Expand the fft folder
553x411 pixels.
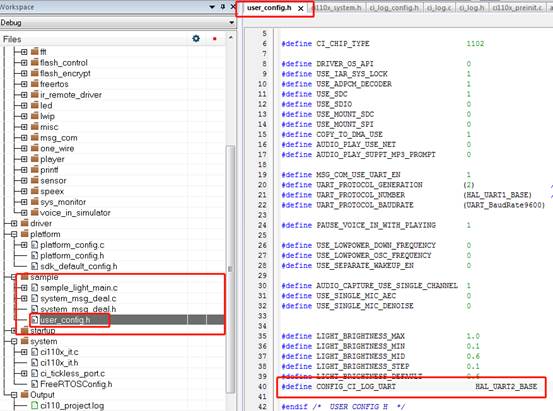(x=24, y=52)
